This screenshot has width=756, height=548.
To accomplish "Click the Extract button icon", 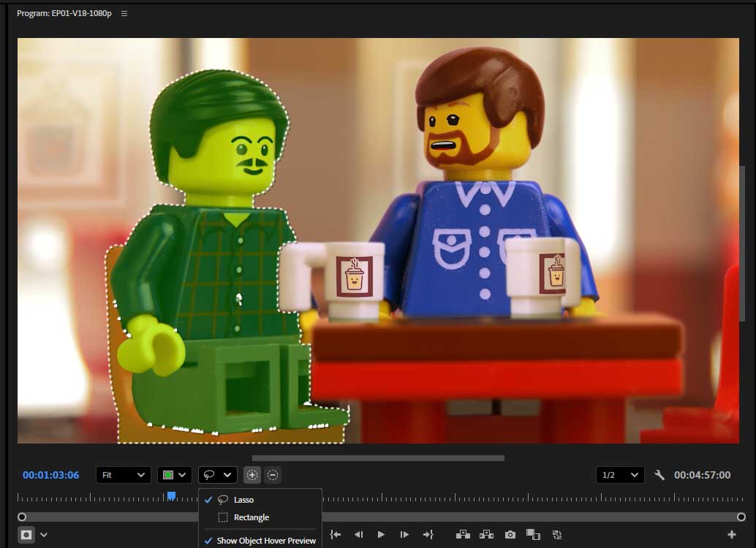I will click(x=486, y=535).
